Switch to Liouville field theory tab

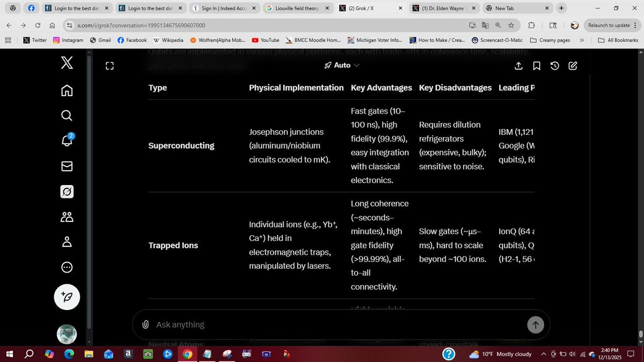299,9
